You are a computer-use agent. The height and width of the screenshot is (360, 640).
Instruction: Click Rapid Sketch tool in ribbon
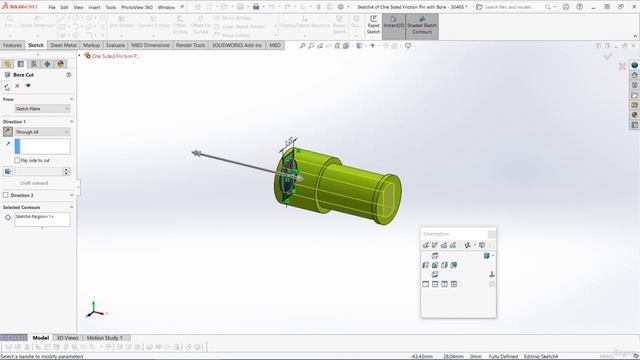coord(373,25)
